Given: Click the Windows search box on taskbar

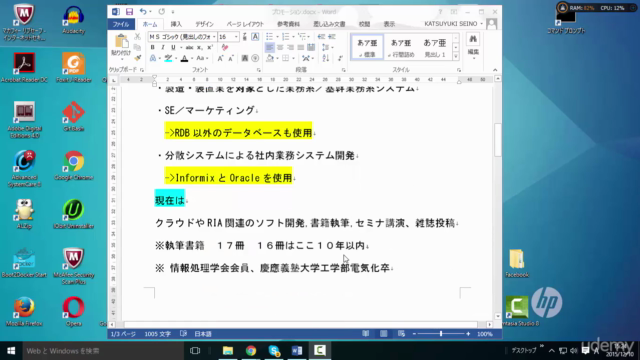Looking at the screenshot, I should coord(103,351).
